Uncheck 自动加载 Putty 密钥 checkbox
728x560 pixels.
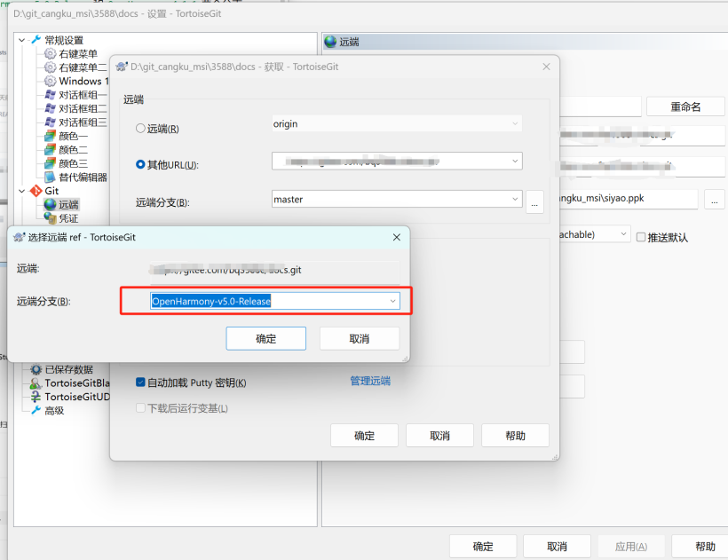coord(140,382)
